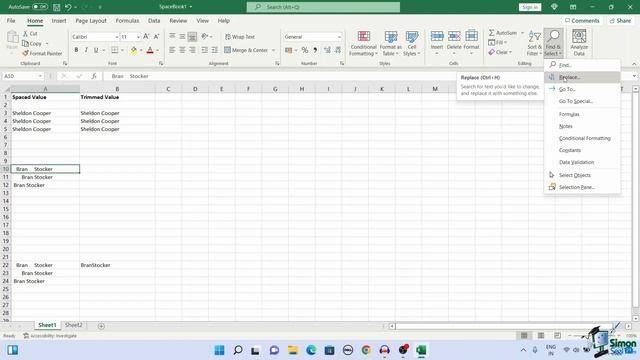Click the Insert cells button
This screenshot has width=640, height=360.
[x=437, y=42]
